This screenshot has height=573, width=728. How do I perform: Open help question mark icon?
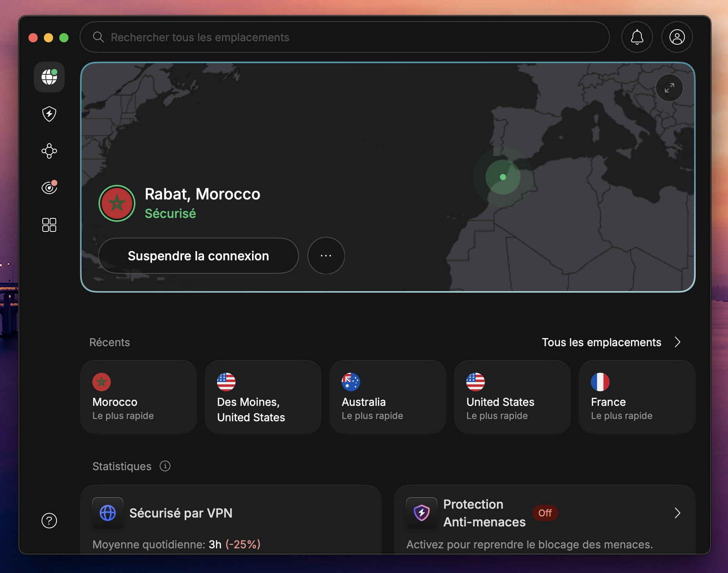pyautogui.click(x=49, y=521)
